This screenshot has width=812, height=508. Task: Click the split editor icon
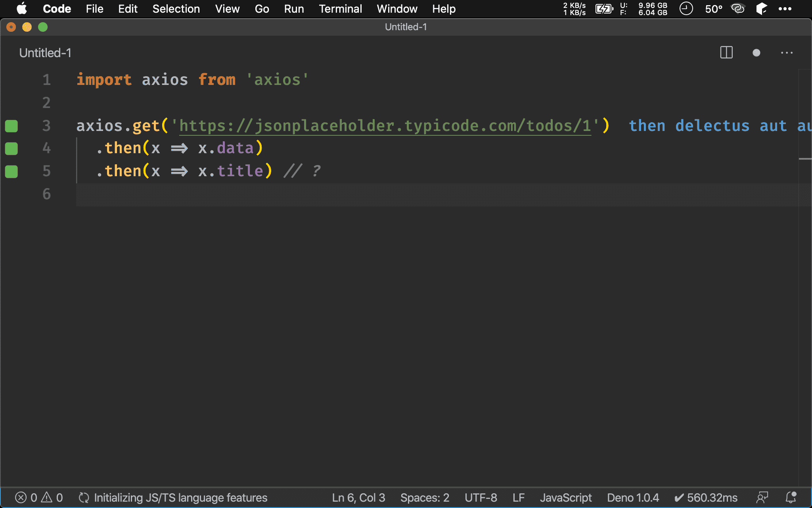click(726, 53)
